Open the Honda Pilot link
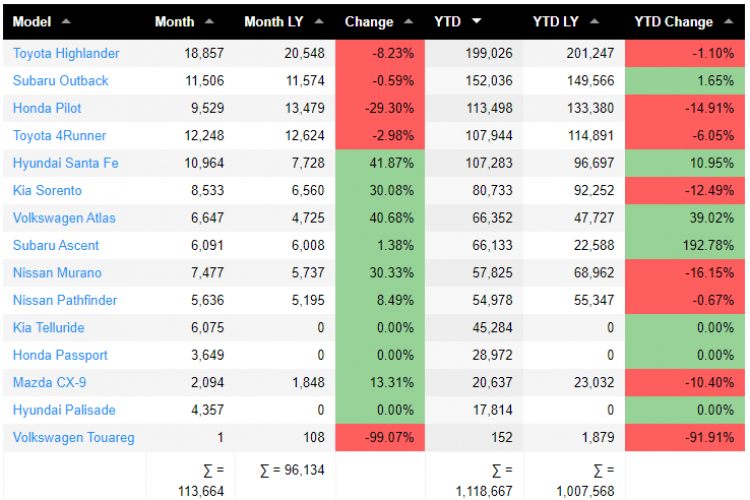 47,108
